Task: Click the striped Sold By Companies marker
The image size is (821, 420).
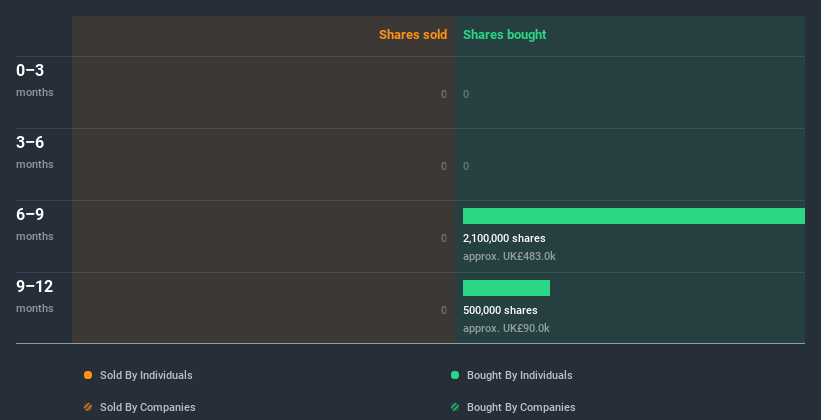Action: (88, 407)
